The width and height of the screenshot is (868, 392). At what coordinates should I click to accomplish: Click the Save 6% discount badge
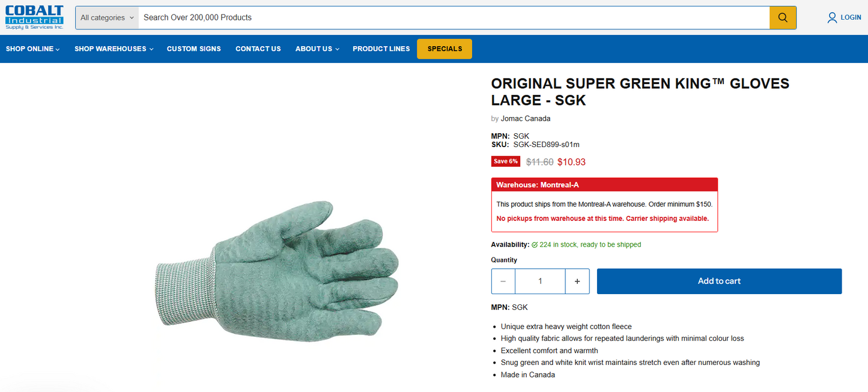pyautogui.click(x=505, y=161)
